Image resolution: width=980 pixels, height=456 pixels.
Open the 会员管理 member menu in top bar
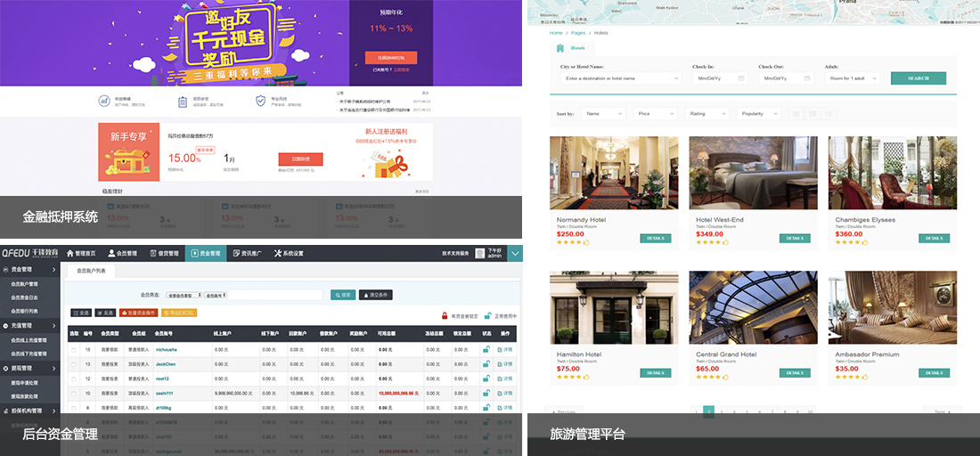click(x=122, y=253)
